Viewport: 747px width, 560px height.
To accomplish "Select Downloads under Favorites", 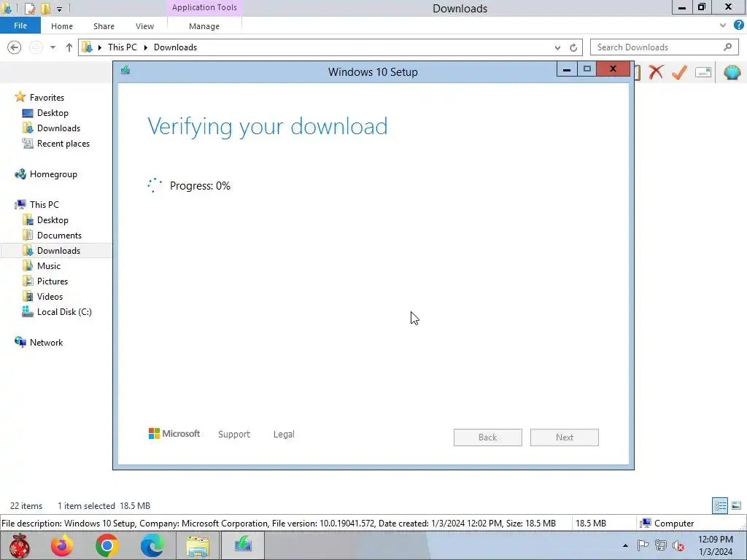I will tap(58, 128).
